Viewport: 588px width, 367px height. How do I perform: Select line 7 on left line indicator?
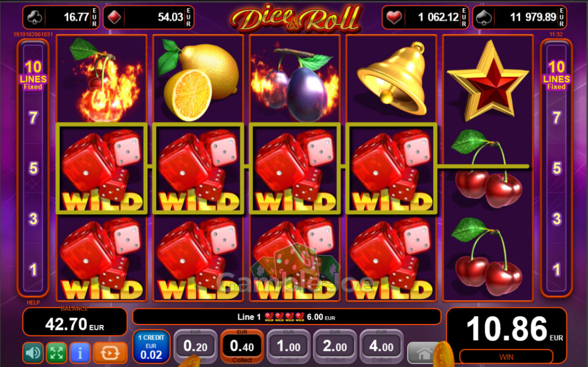coord(33,118)
